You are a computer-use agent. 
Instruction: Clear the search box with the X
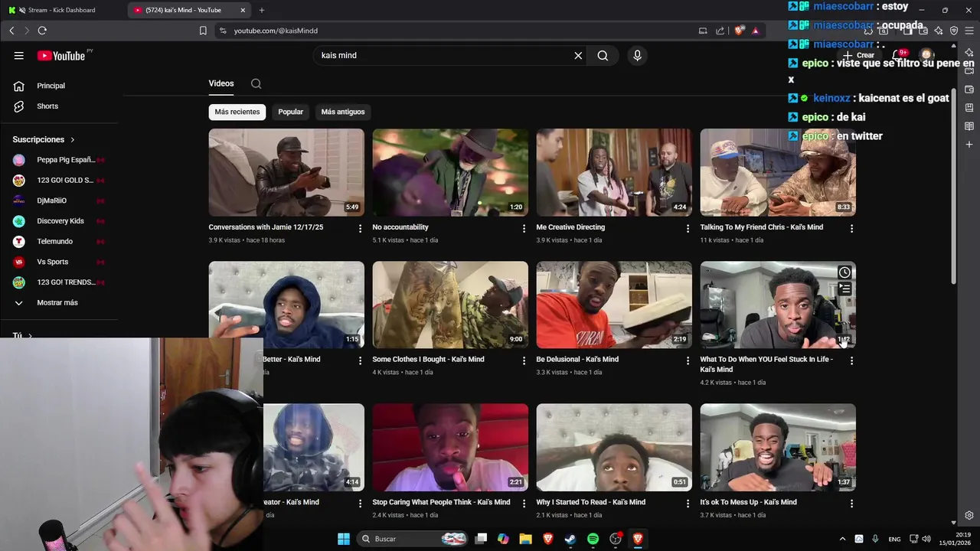point(578,55)
